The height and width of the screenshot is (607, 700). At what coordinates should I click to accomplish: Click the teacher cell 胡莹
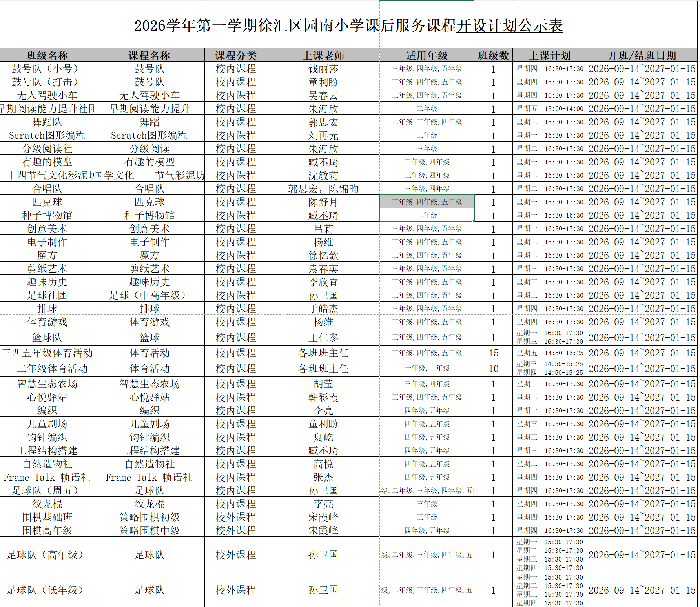pyautogui.click(x=323, y=384)
